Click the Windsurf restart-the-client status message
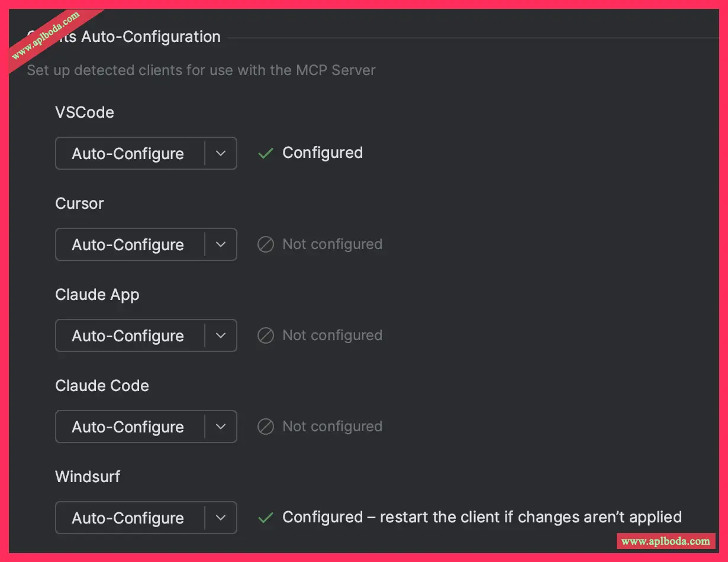 click(x=482, y=517)
